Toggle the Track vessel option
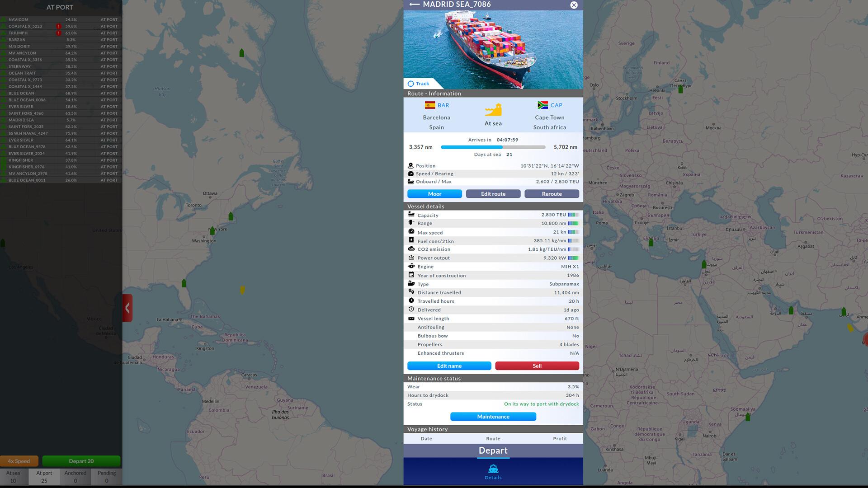This screenshot has height=488, width=868. pos(418,84)
